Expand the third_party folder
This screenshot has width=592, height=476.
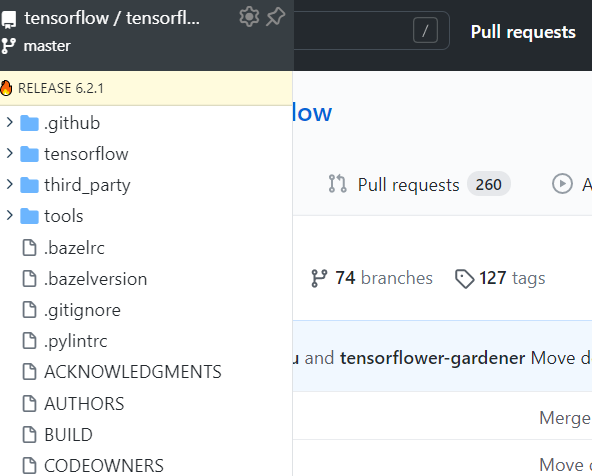(9, 184)
